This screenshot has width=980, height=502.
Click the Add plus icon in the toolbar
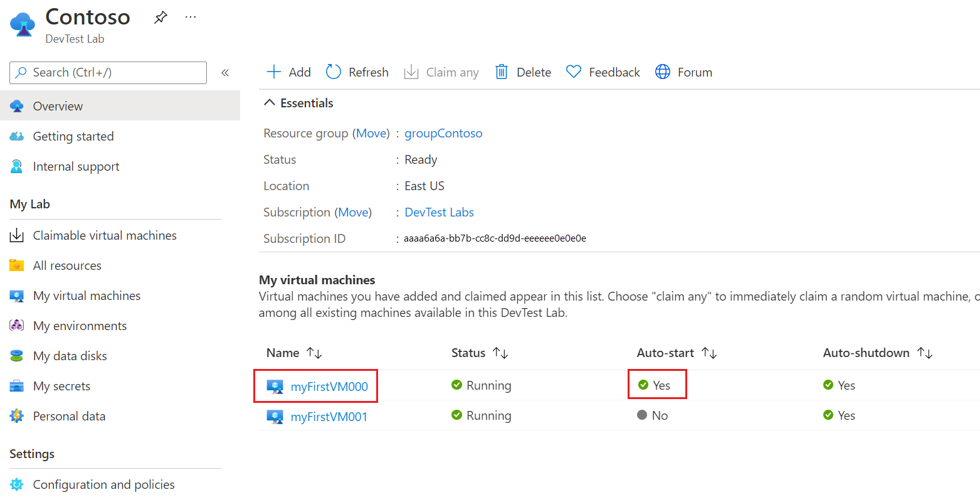(274, 72)
